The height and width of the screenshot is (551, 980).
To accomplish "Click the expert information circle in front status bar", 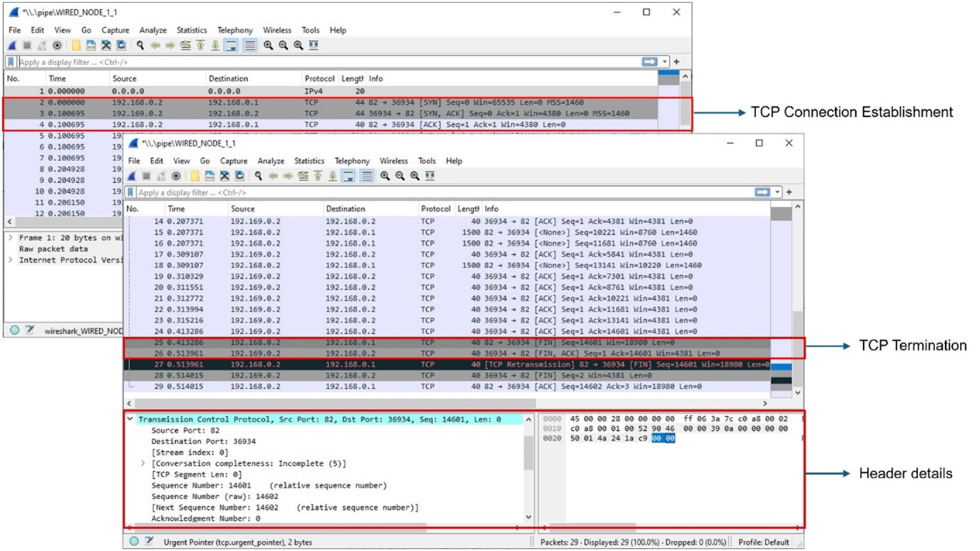I will (134, 542).
